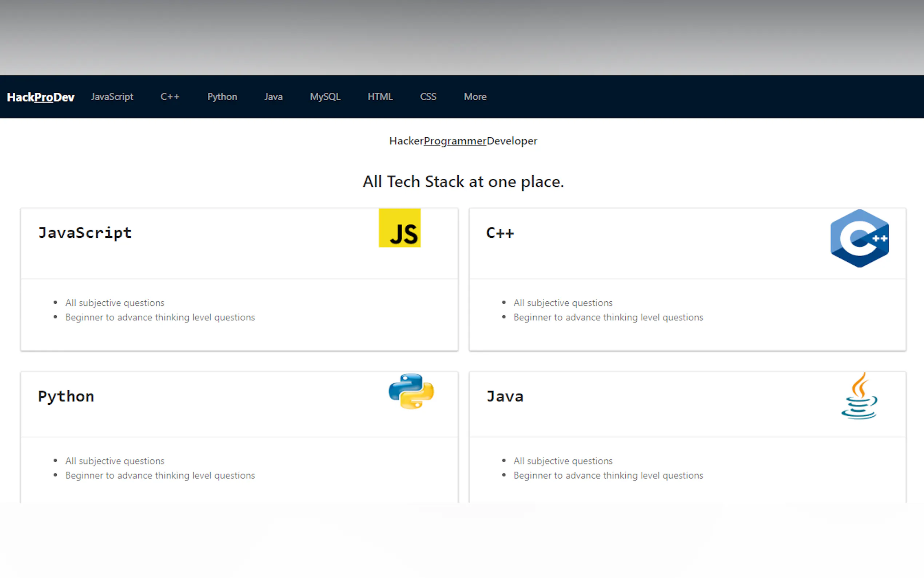Click 'All subjective questions' in Python card
The width and height of the screenshot is (924, 578).
(115, 461)
